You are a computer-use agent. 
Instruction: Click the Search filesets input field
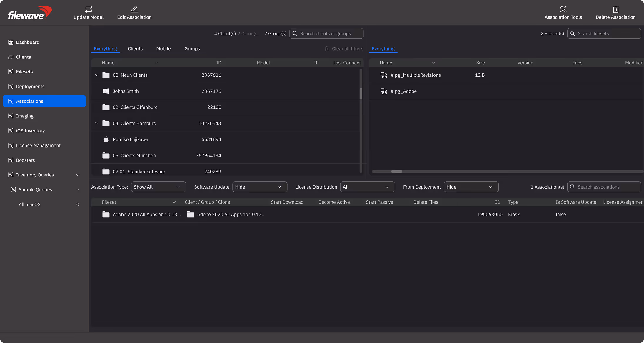point(604,33)
